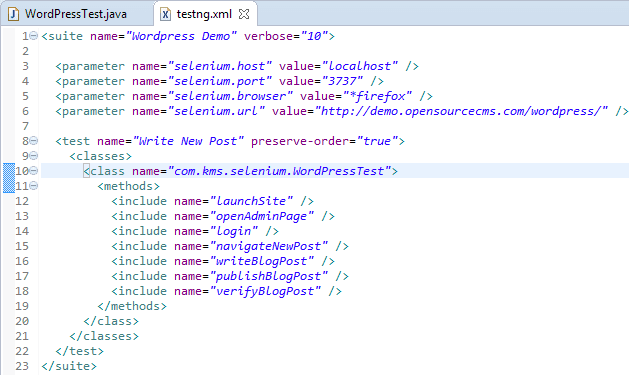Collapse the methods element on line 11
Image resolution: width=629 pixels, height=375 pixels.
tap(34, 186)
